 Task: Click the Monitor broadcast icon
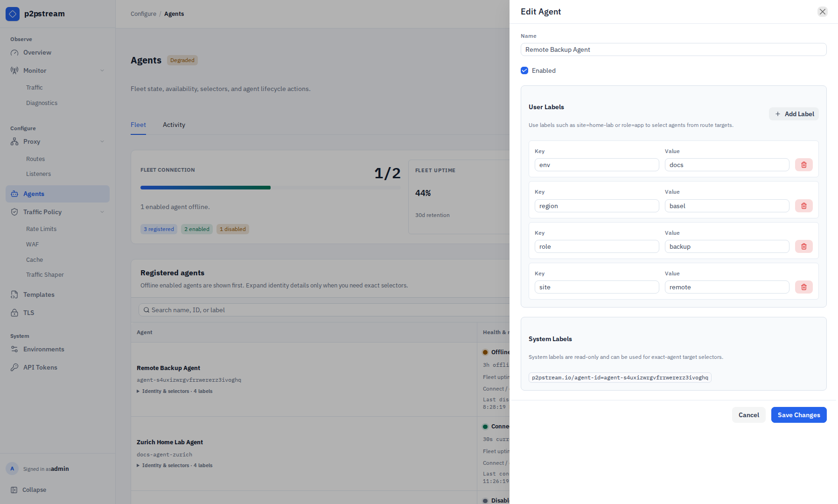click(14, 70)
